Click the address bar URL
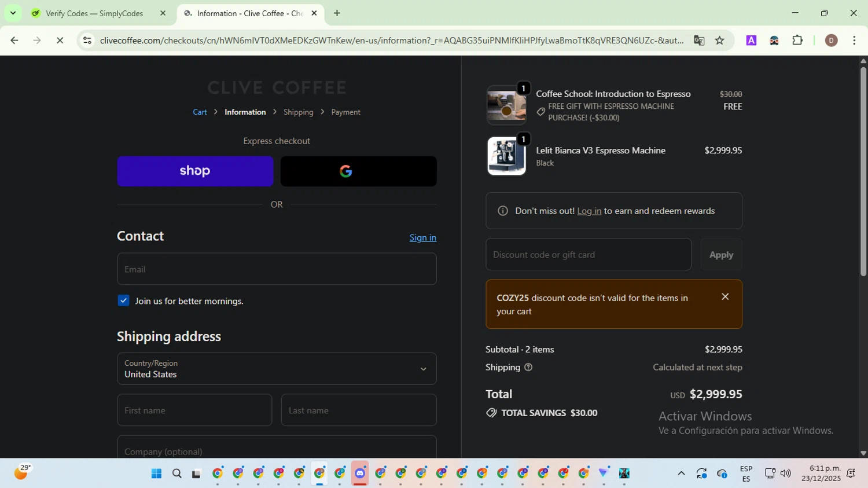 [x=392, y=41]
